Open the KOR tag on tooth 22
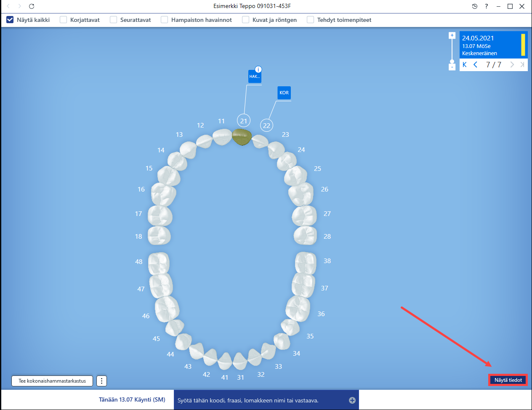 pos(284,93)
